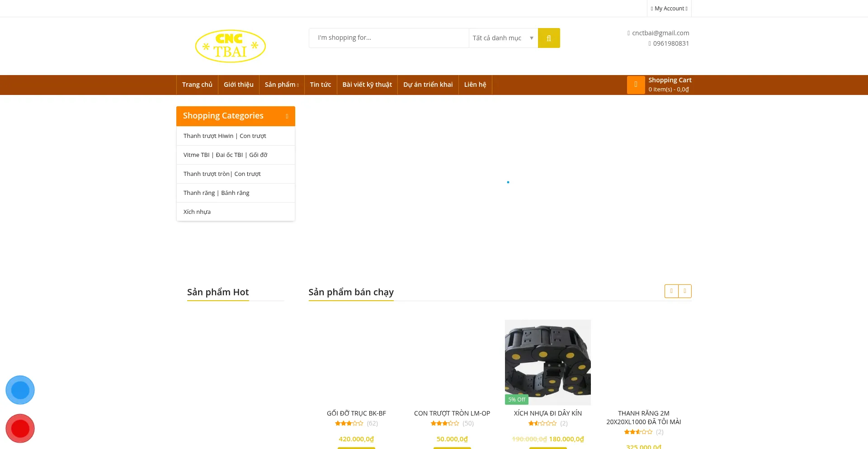Screen dimensions: 868x449
Task: Click the red floating call bubble
Action: point(20,428)
